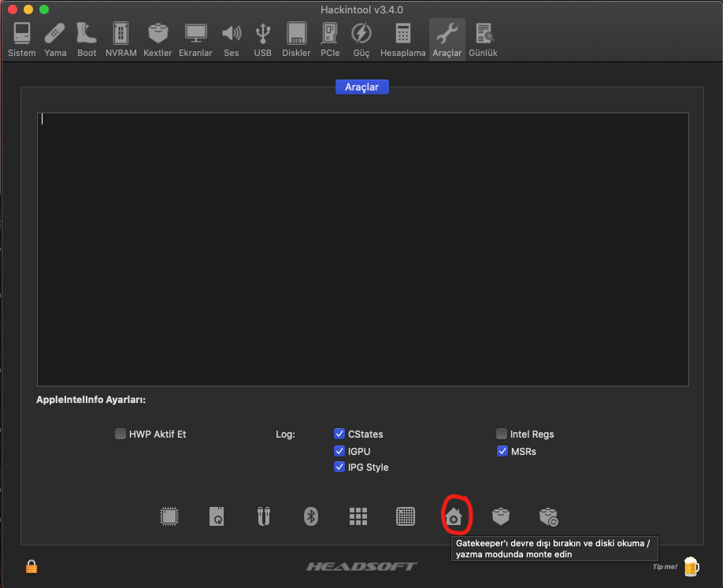
Task: Click the cables icon in bottom row
Action: point(264,516)
